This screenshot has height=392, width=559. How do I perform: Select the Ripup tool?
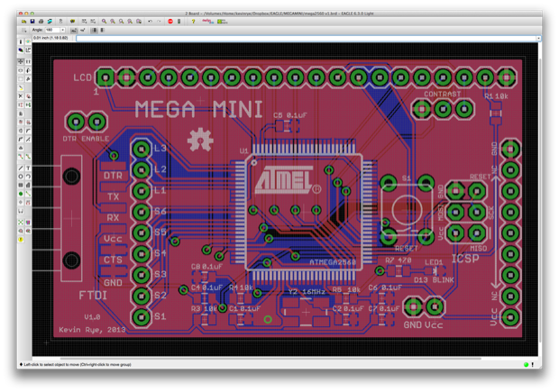(x=28, y=157)
